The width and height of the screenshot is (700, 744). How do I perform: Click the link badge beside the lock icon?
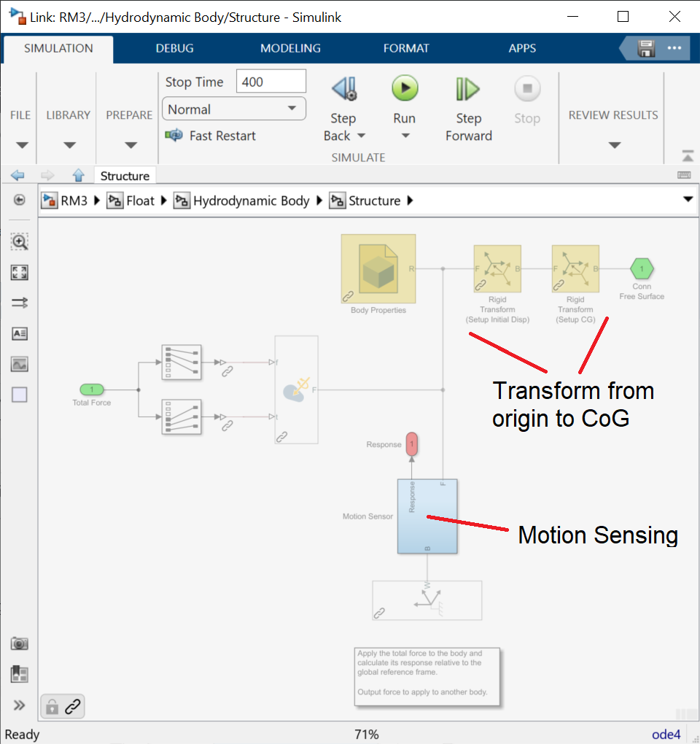point(71,706)
